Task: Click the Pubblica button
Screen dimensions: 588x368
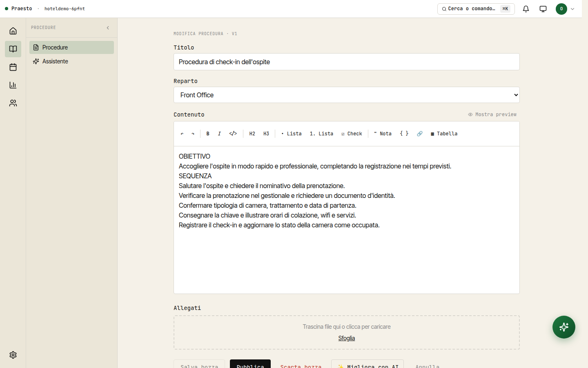Action: [x=250, y=364]
